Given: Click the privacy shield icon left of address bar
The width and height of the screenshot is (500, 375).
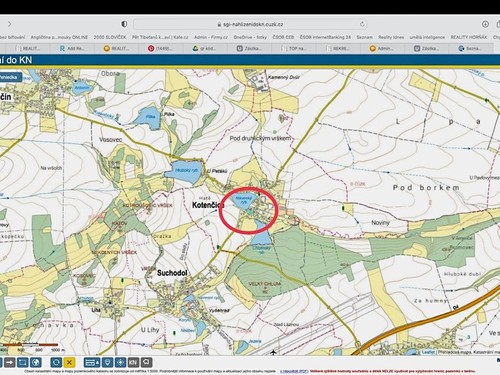Looking at the screenshot, I should (124, 24).
